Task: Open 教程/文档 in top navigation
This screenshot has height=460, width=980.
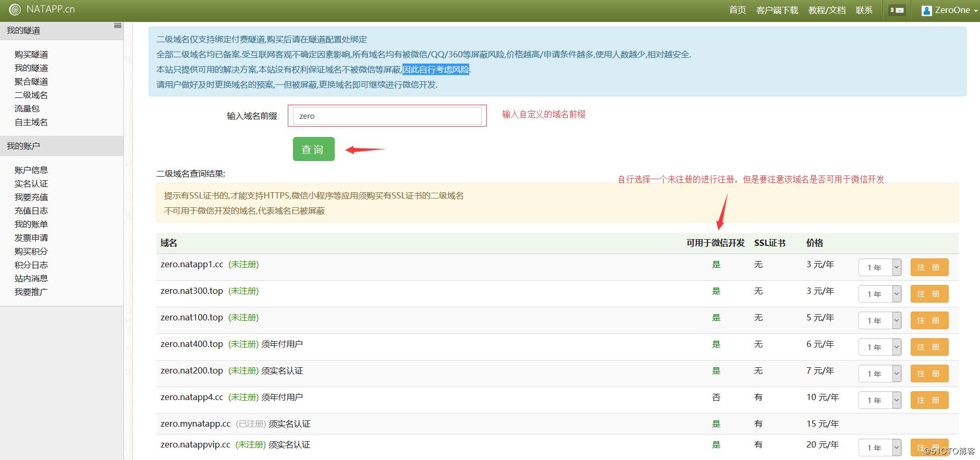Action: pos(827,10)
